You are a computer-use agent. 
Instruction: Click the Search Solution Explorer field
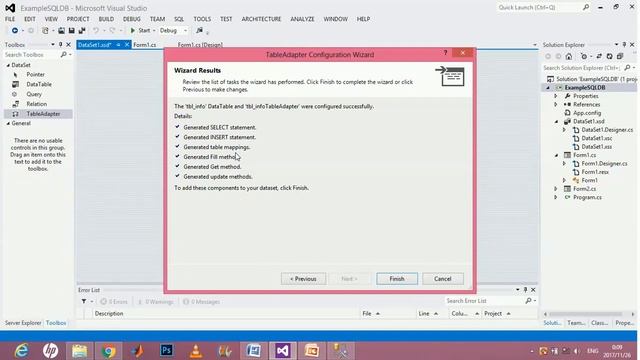583,68
